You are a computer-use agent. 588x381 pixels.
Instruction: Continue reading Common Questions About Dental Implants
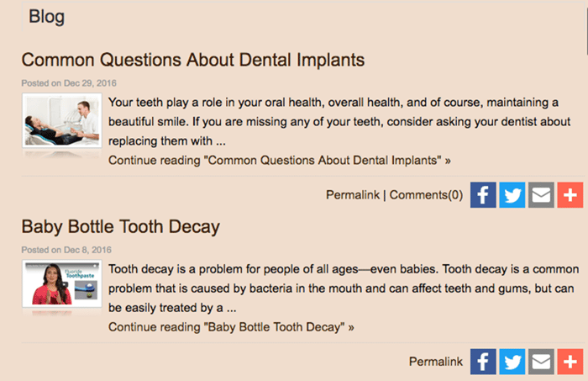(280, 161)
